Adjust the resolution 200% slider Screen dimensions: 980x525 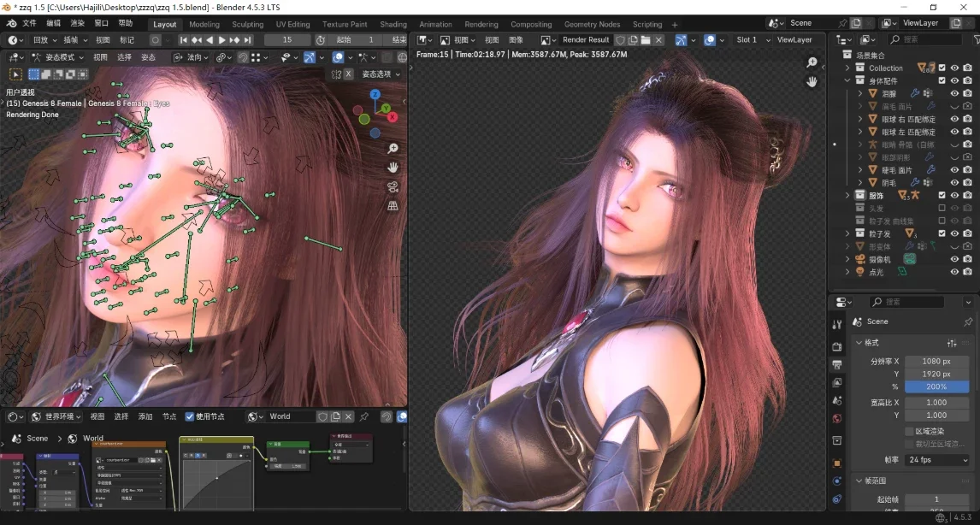(x=937, y=386)
